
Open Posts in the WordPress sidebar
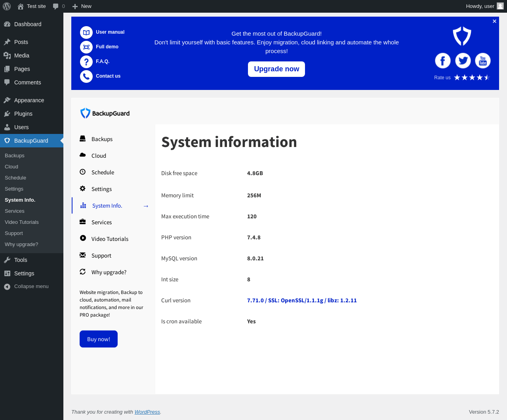tap(32, 42)
